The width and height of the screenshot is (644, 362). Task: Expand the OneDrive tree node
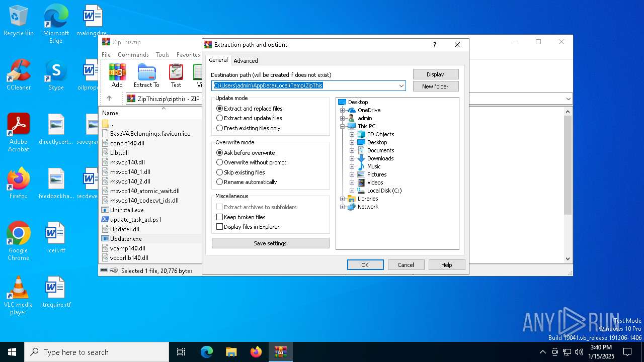coord(343,110)
